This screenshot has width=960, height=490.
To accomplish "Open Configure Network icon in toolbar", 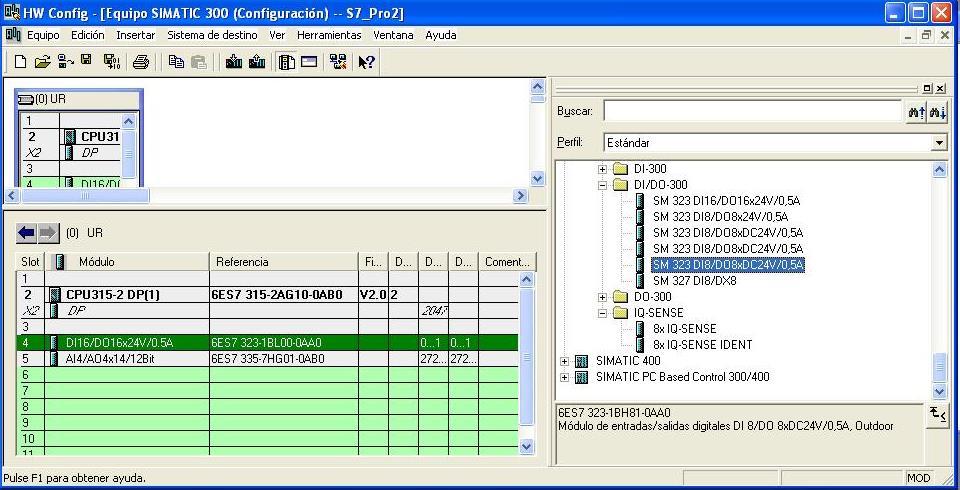I will click(338, 62).
